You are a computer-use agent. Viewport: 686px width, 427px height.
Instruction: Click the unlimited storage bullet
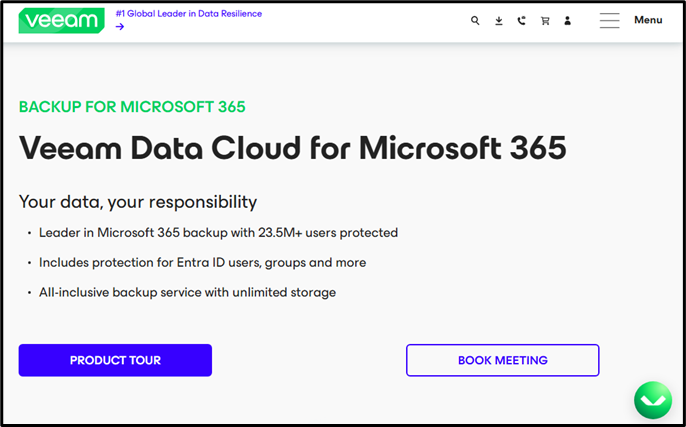tap(187, 292)
